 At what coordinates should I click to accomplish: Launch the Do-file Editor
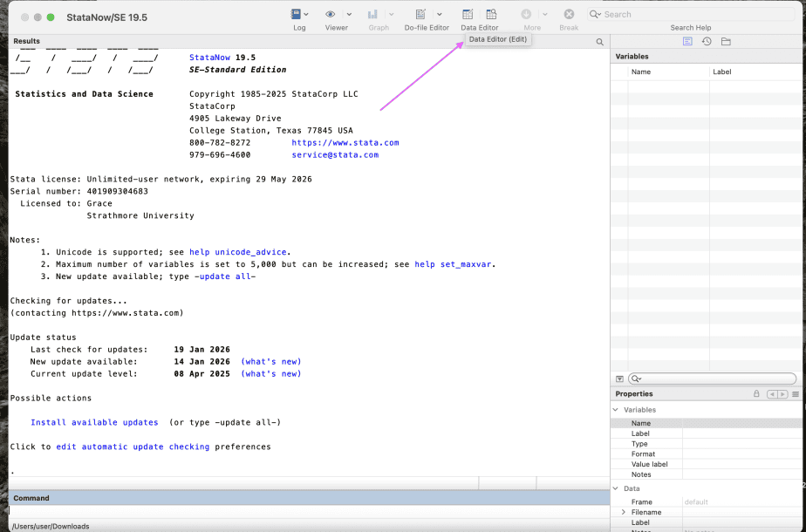click(420, 15)
